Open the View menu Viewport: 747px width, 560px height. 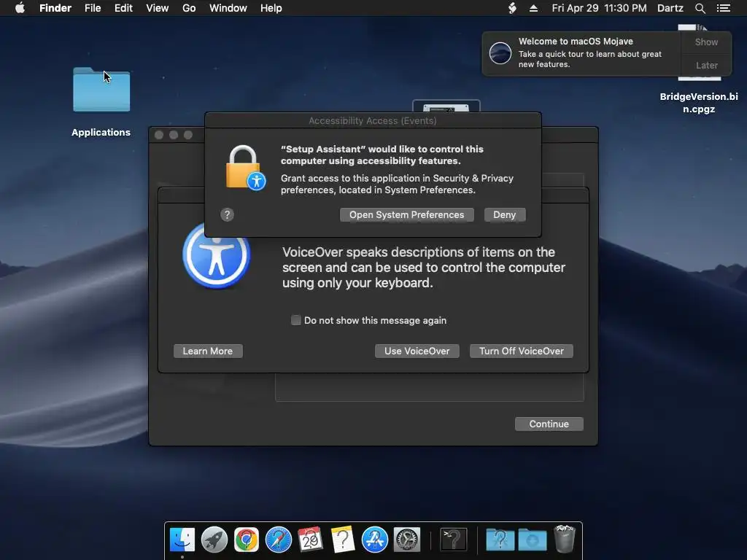click(x=158, y=8)
